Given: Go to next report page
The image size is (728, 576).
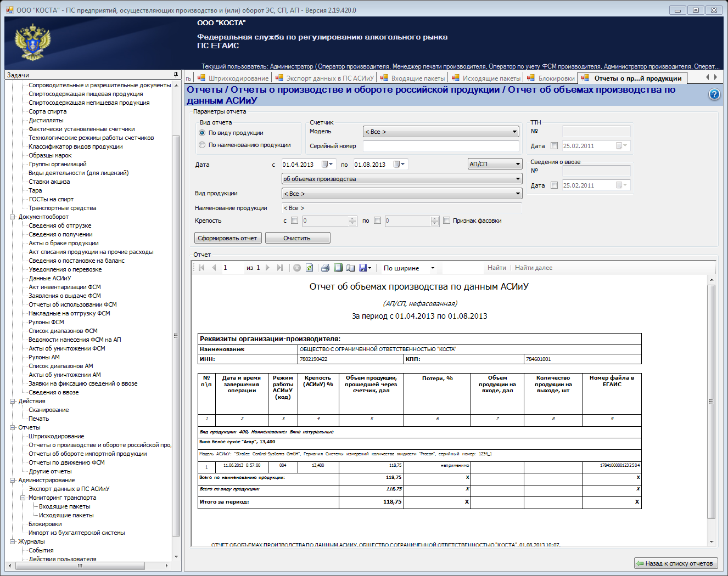Looking at the screenshot, I should pos(267,268).
